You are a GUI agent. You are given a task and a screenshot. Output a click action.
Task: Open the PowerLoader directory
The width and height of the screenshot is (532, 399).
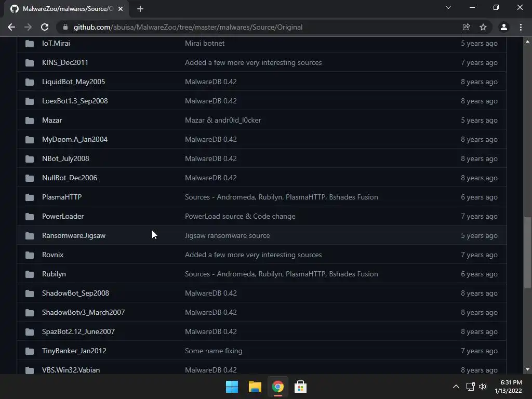63,217
